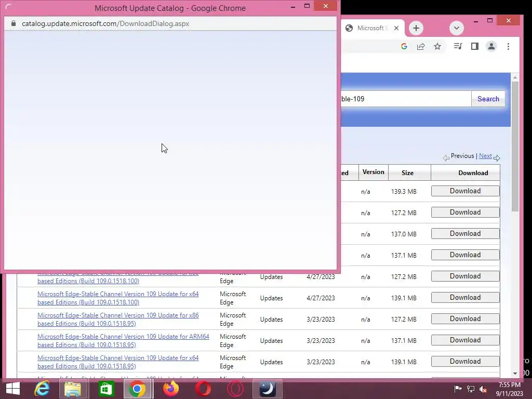Open Pale Moon browser from the taskbar
Viewport: 532px width, 399px height.
point(268,389)
